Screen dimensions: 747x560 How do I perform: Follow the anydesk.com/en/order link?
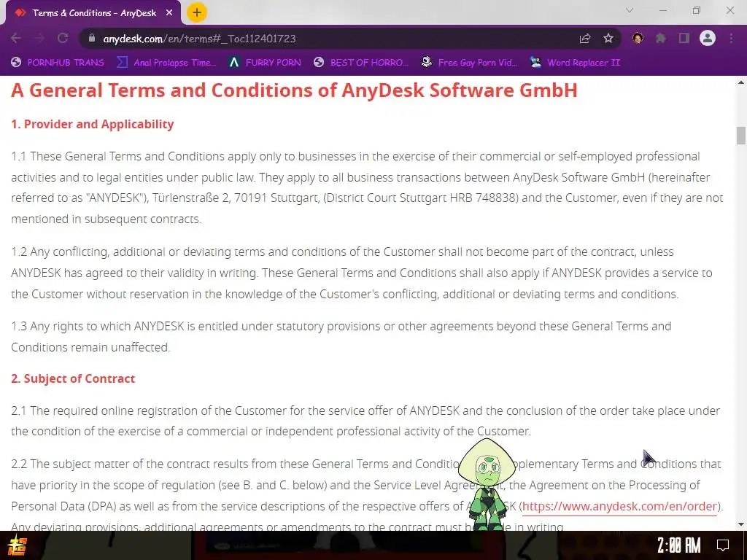(x=619, y=506)
